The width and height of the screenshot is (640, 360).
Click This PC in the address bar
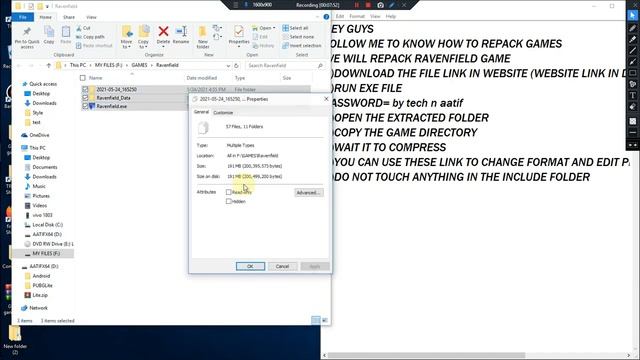point(78,65)
